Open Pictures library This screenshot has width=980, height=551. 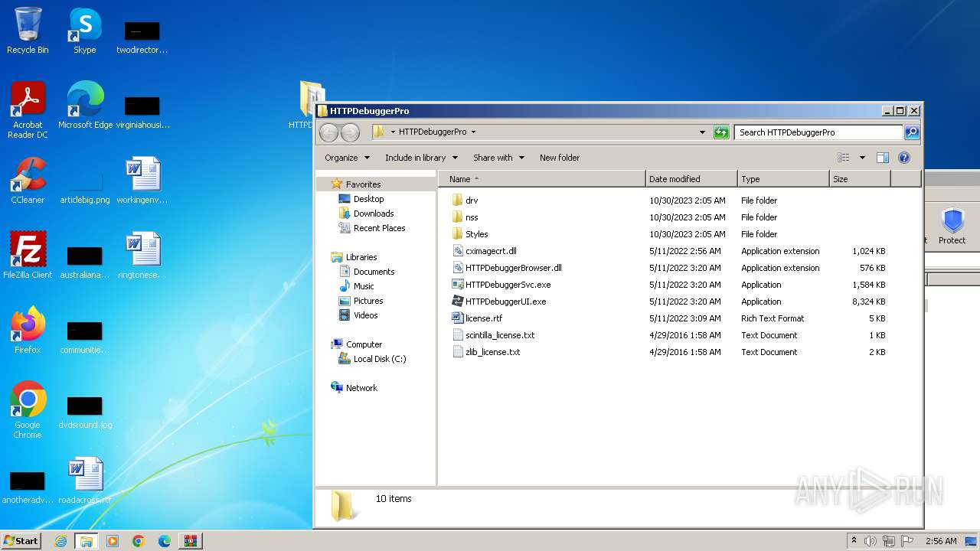coord(361,301)
